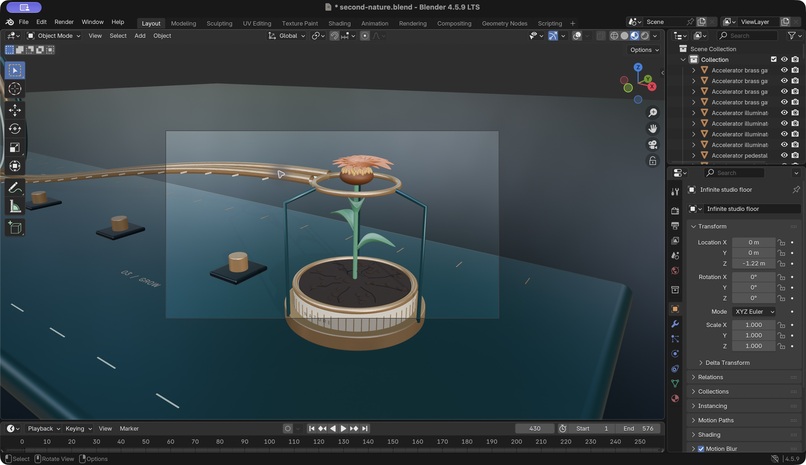Open the Material properties tab
Image resolution: width=806 pixels, height=465 pixels.
point(675,398)
